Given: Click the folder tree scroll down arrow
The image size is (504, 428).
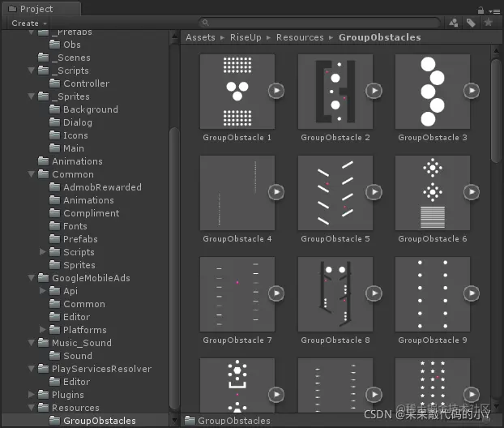Looking at the screenshot, I should click(x=174, y=420).
